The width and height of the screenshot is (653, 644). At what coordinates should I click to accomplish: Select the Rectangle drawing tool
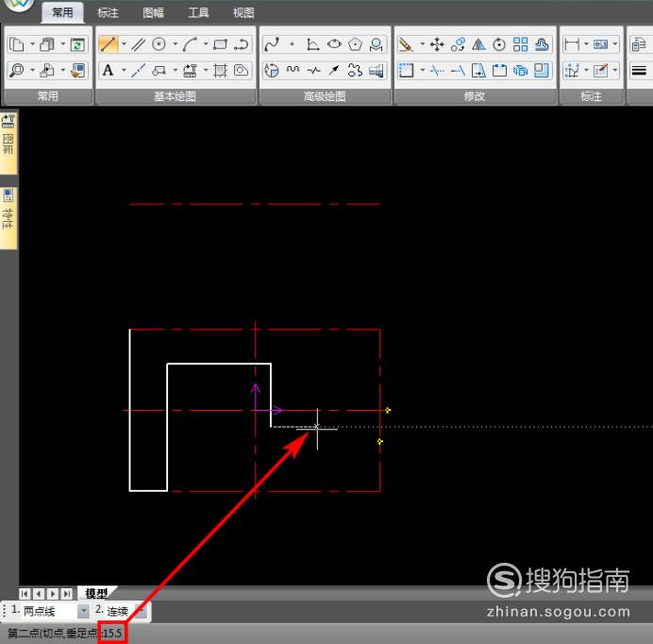220,44
